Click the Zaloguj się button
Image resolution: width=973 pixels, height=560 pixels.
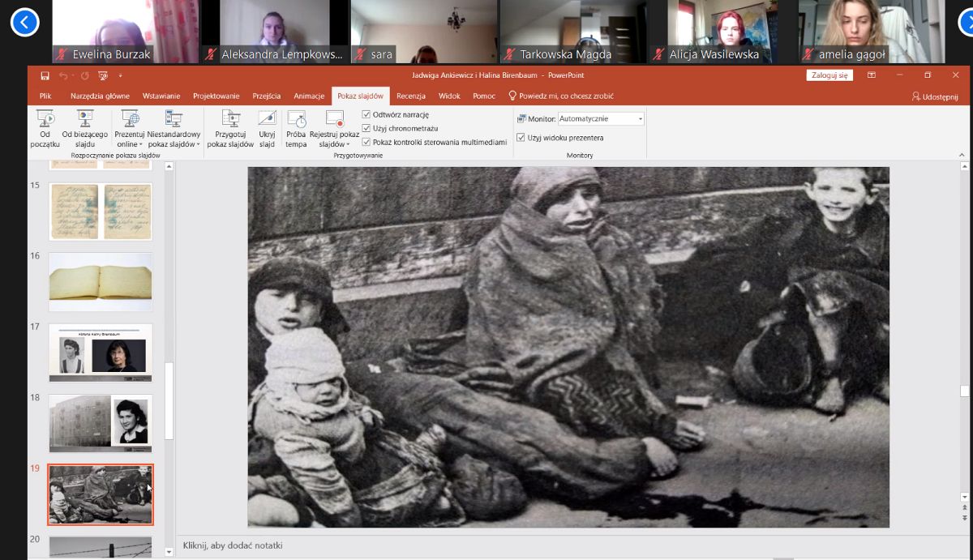pyautogui.click(x=829, y=75)
